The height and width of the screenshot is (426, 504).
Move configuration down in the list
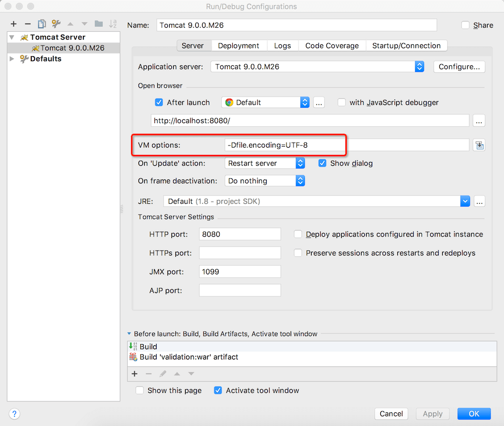point(84,24)
